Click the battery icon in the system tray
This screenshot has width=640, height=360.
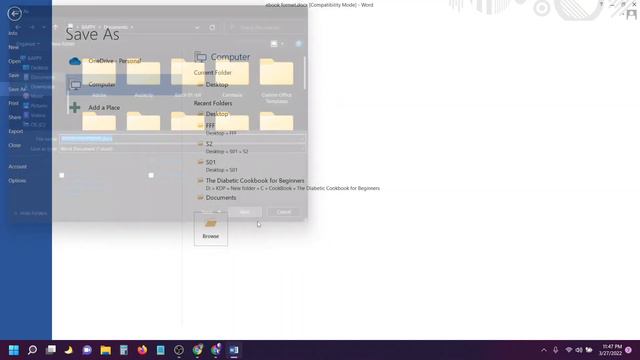[x=589, y=350]
